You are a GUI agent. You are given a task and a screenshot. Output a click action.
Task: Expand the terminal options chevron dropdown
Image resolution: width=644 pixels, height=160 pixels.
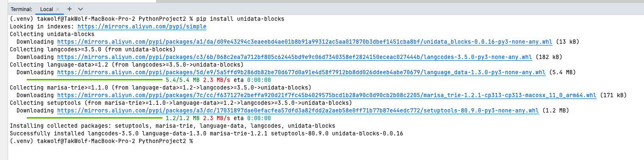click(x=81, y=9)
